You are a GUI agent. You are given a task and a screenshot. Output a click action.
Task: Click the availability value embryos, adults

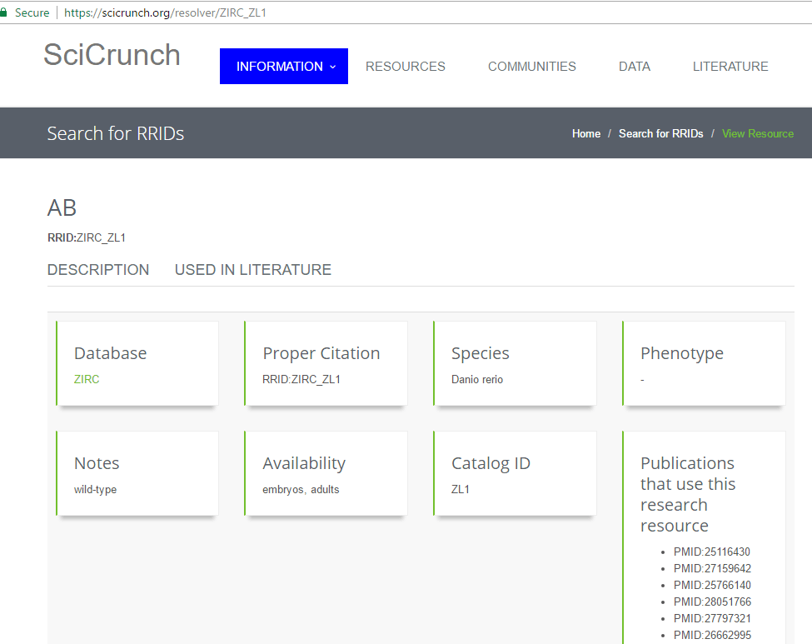click(x=301, y=490)
